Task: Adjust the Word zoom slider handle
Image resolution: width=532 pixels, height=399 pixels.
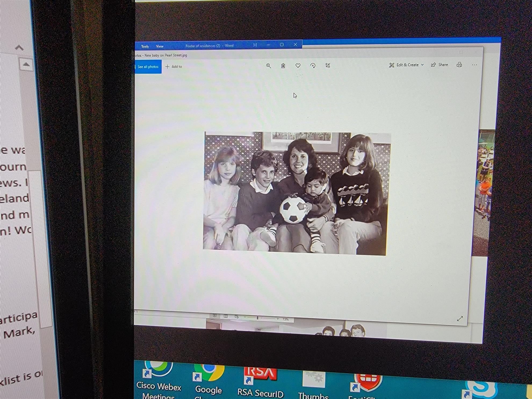Action: click(x=257, y=318)
